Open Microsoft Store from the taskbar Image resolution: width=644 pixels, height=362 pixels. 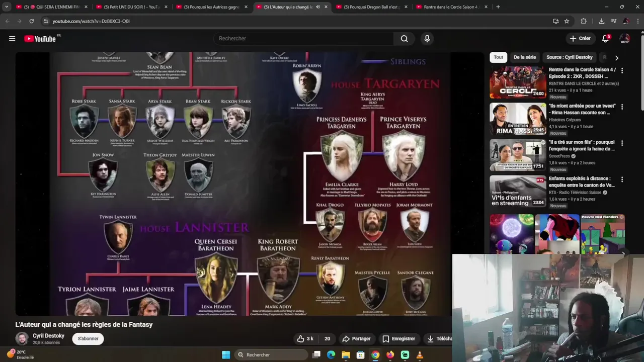click(360, 355)
